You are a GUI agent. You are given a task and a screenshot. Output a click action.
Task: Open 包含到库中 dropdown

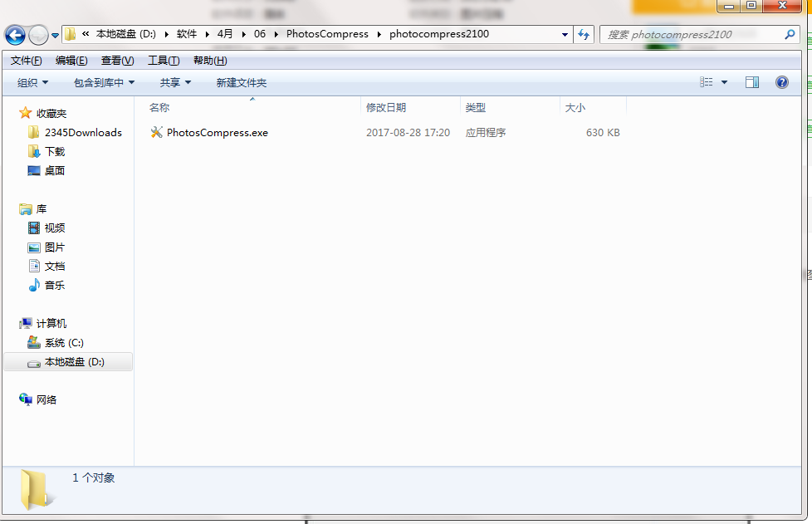104,83
